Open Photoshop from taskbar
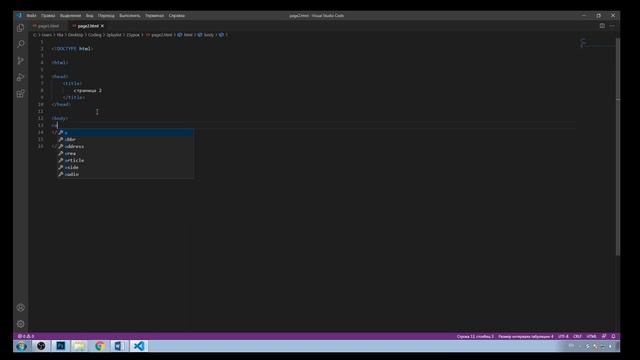The height and width of the screenshot is (360, 640). (60, 346)
